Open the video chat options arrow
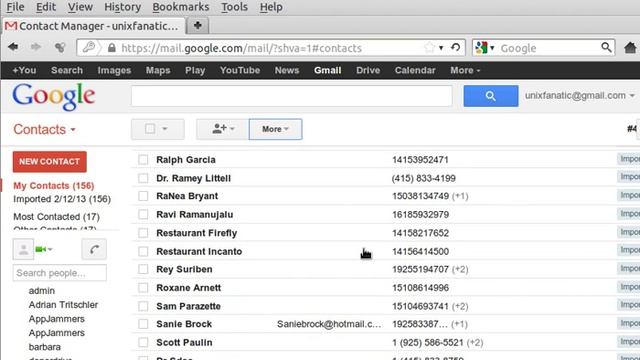This screenshot has width=640, height=360. point(50,249)
